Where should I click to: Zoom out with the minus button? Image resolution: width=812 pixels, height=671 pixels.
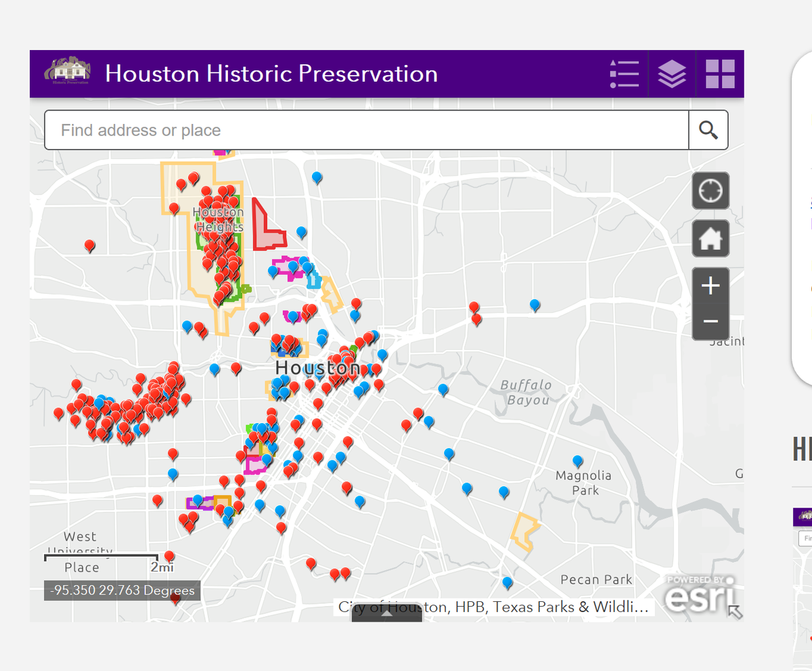pos(710,322)
